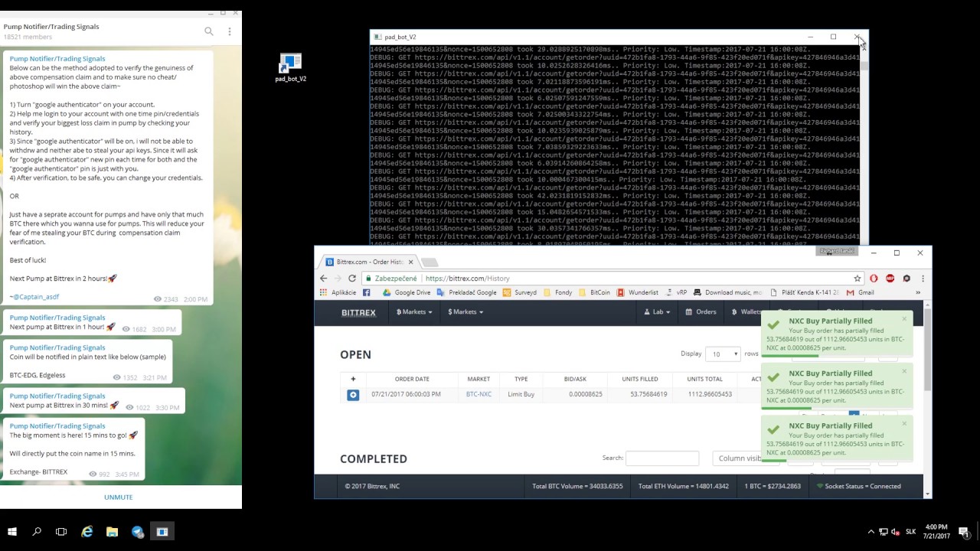The height and width of the screenshot is (551, 980).
Task: Click the plus column header in Open table
Action: 353,379
